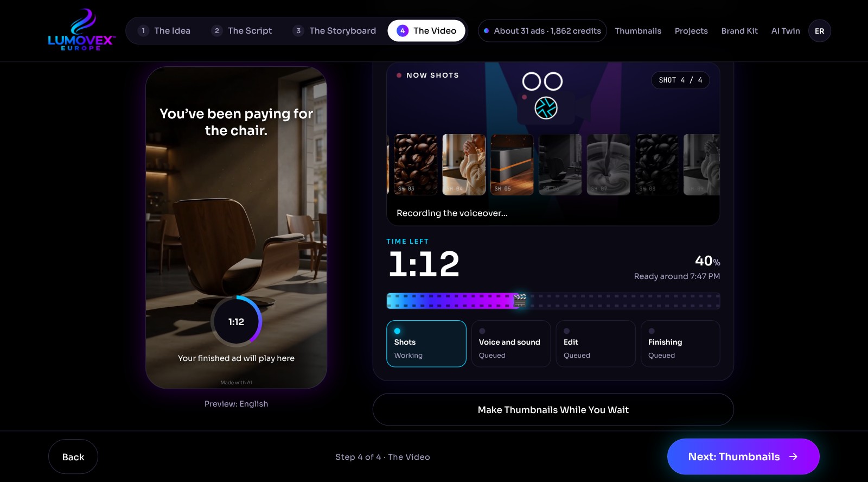Image resolution: width=868 pixels, height=482 pixels.
Task: Select the Finishing stage card
Action: click(x=680, y=344)
